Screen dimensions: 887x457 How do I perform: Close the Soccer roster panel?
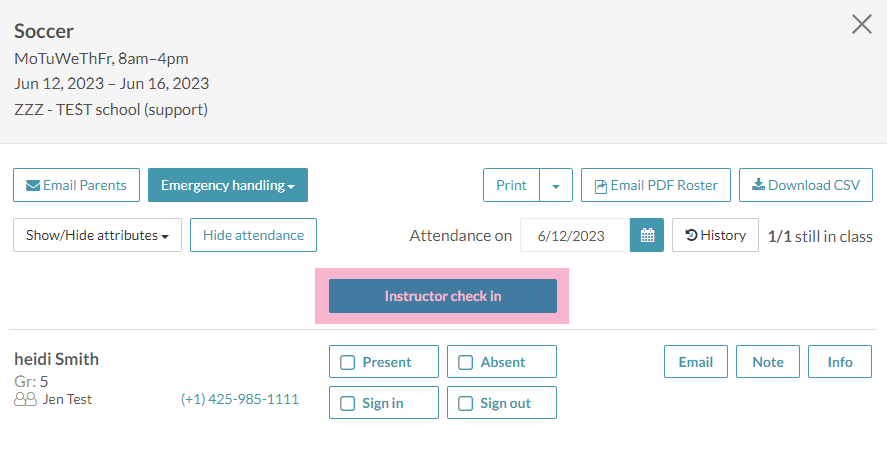861,25
